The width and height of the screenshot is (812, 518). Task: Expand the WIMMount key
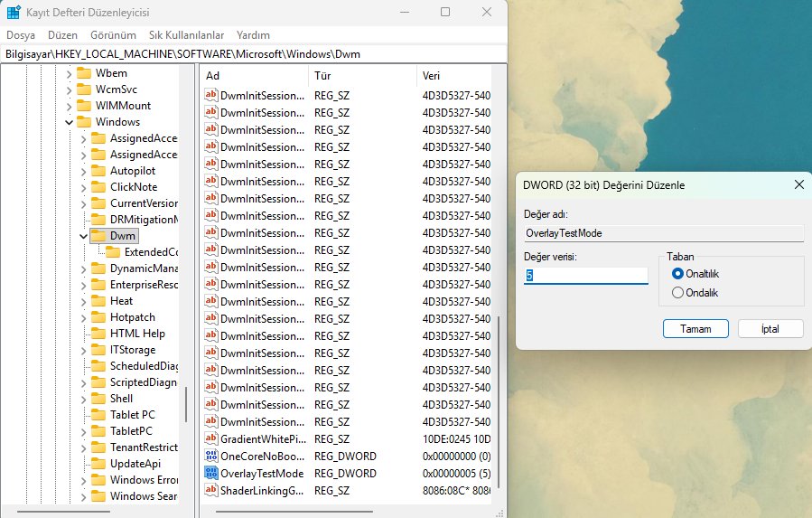pos(69,107)
